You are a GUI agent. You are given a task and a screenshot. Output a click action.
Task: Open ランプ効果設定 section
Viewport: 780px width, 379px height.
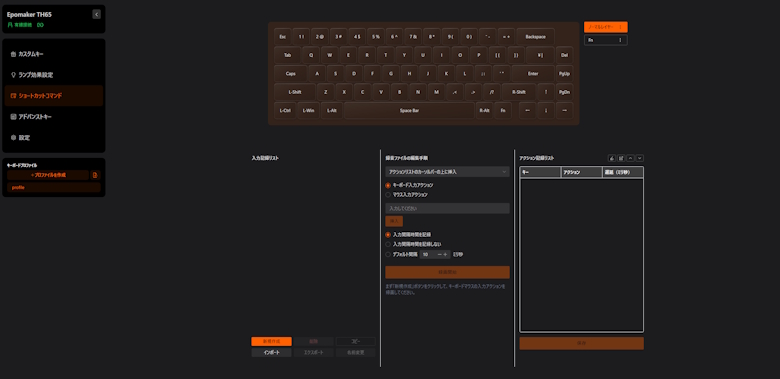tap(54, 75)
